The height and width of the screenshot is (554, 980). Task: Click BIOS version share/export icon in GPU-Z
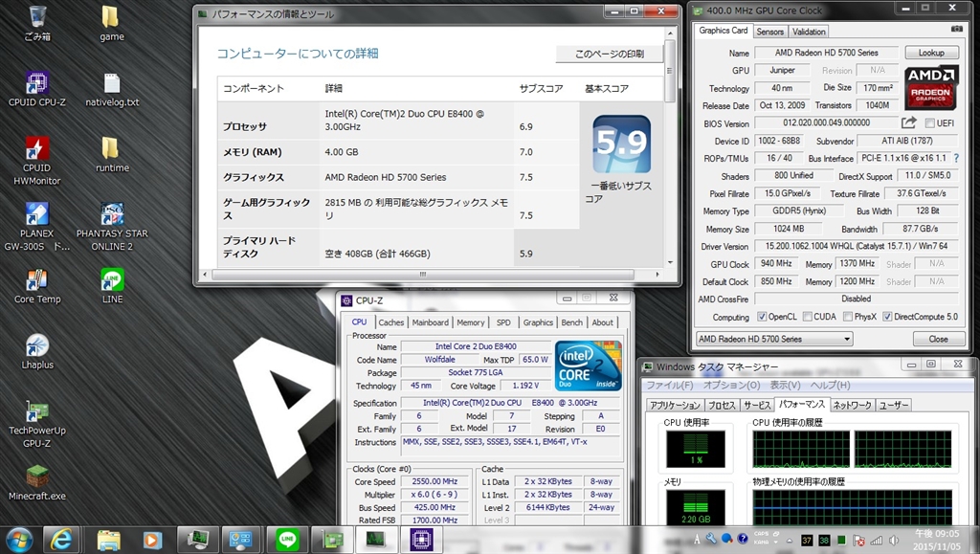tap(909, 122)
